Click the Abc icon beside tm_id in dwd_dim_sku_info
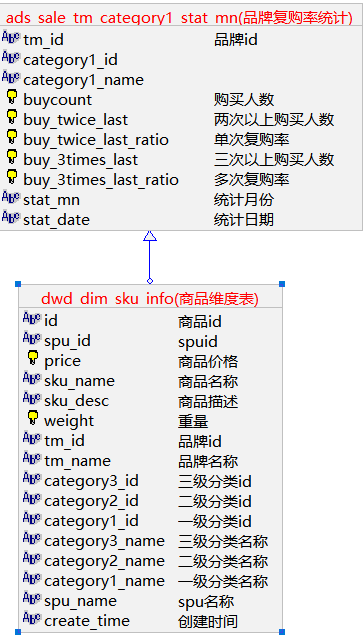364x635 pixels. (32, 438)
